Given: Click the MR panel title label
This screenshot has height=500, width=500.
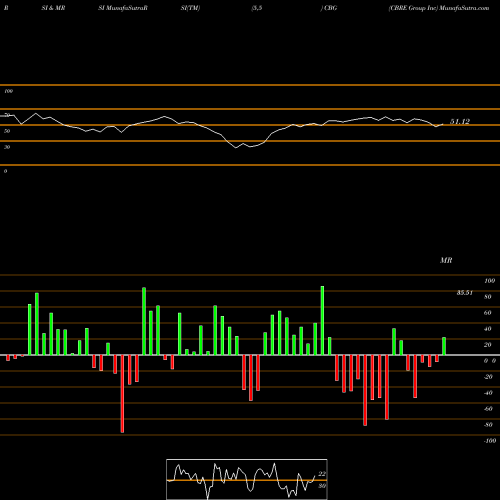Looking at the screenshot, I should pyautogui.click(x=446, y=260).
